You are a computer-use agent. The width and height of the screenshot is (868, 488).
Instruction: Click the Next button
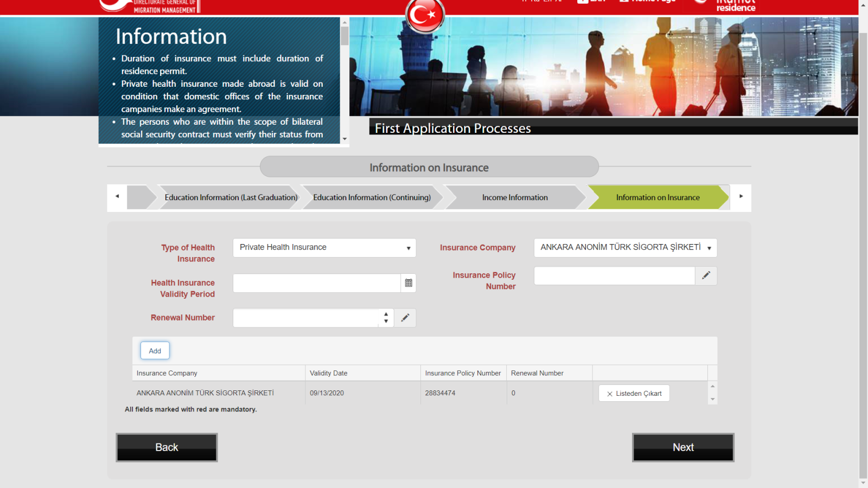tap(682, 447)
